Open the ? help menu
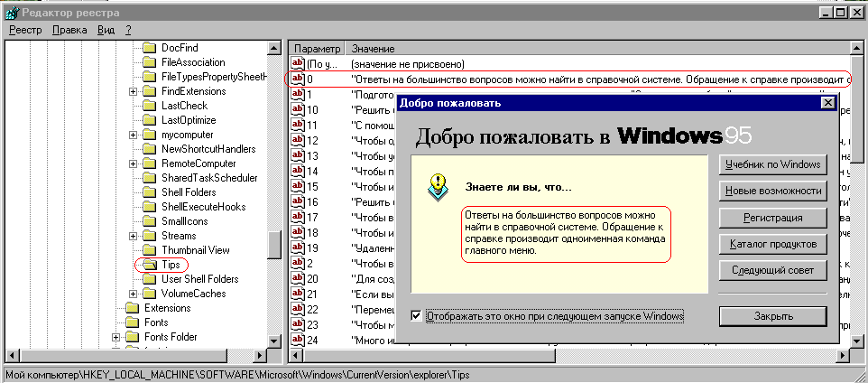The width and height of the screenshot is (868, 383). click(x=128, y=30)
